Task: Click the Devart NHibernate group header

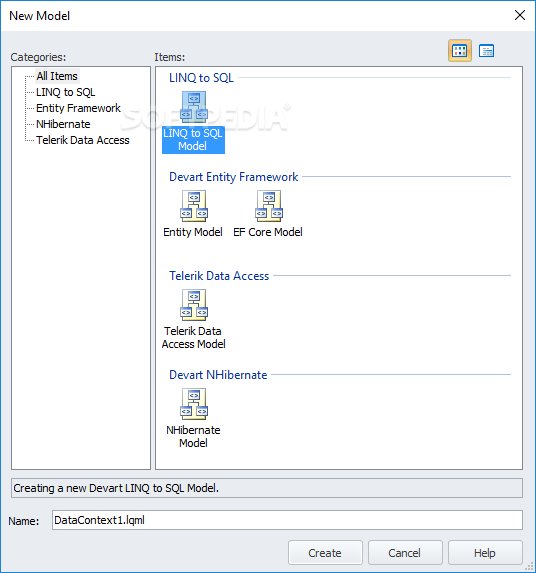Action: pyautogui.click(x=218, y=375)
